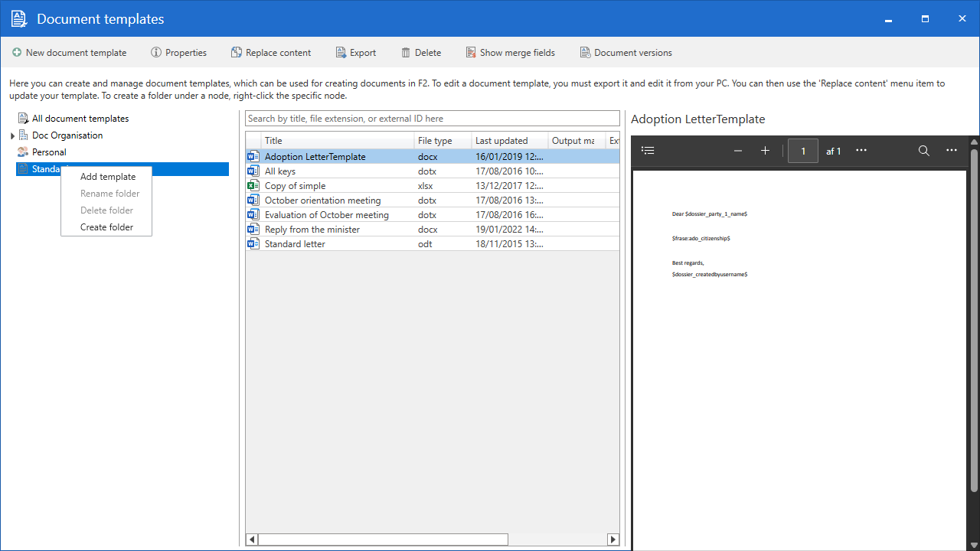The image size is (980, 551).
Task: Sort by the File type column header
Action: 443,141
